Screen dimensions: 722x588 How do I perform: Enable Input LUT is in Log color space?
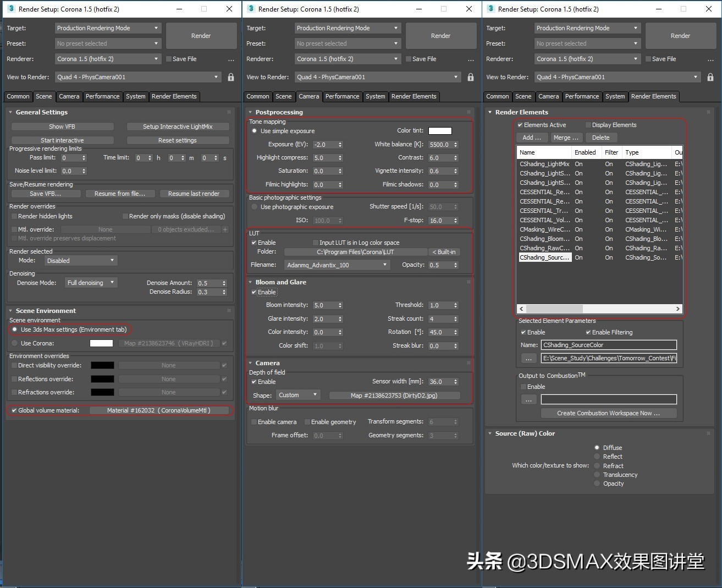coord(316,243)
